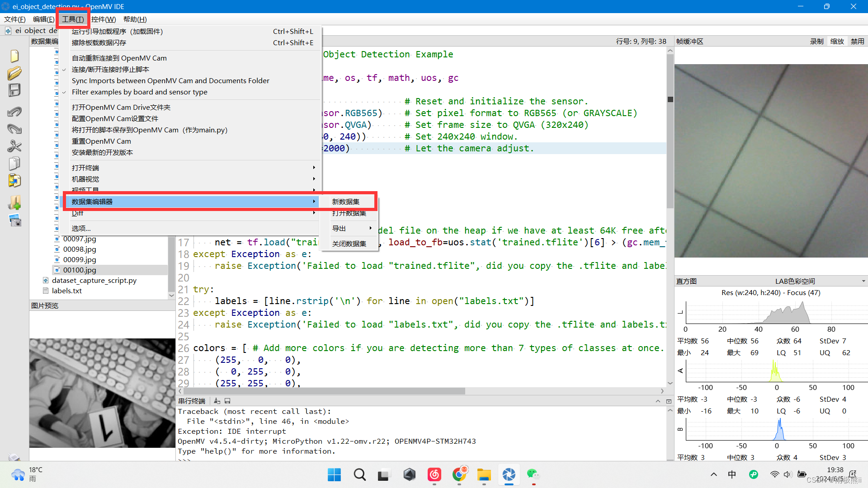Toggle Filter examples by board and sensor type

(139, 92)
